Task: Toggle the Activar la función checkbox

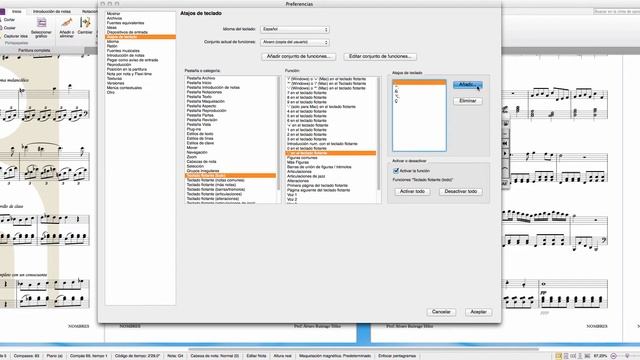Action: [x=396, y=171]
